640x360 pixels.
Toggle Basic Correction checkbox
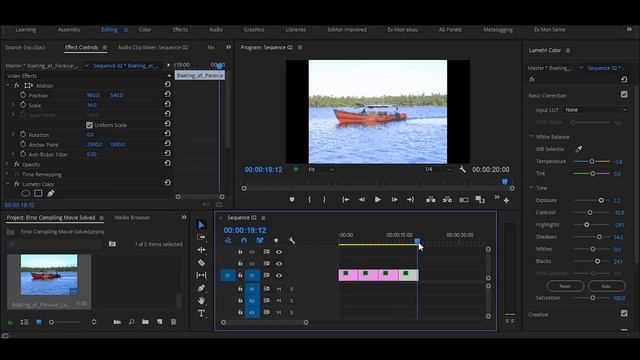[624, 94]
